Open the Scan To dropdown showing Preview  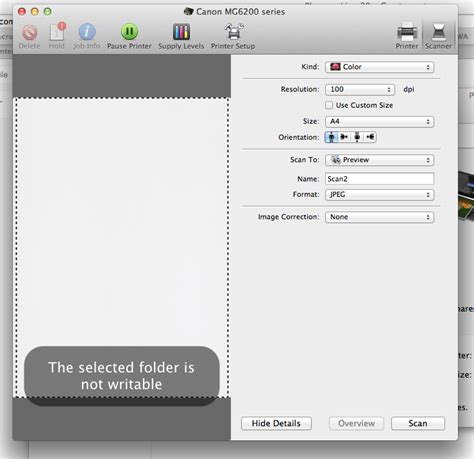tap(379, 160)
